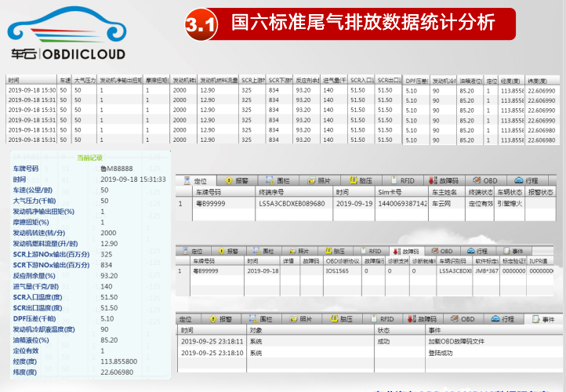Open 胎压 tab icon above the 终端序号 table
This screenshot has height=392, width=566.
(353, 180)
